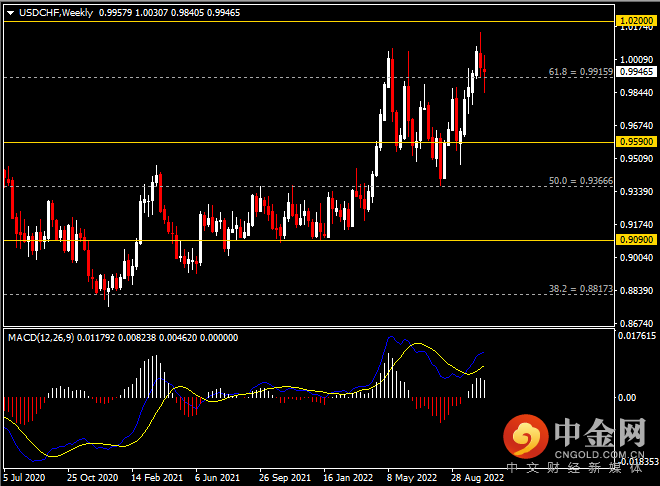Screen dimensions: 660x486
Task: Select the 25 Oct 2020 date label
Action: click(92, 478)
